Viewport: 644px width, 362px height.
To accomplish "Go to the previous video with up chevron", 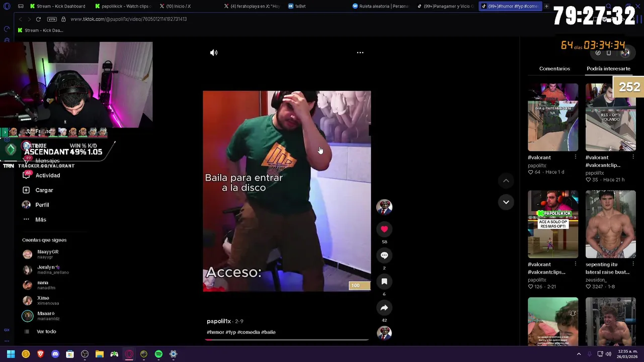I will click(506, 180).
